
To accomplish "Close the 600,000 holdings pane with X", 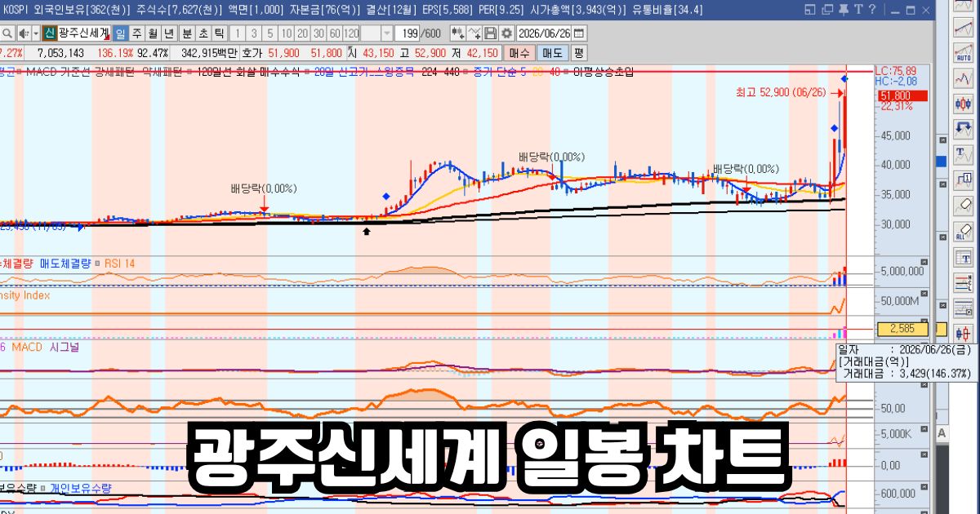I will point(924,486).
